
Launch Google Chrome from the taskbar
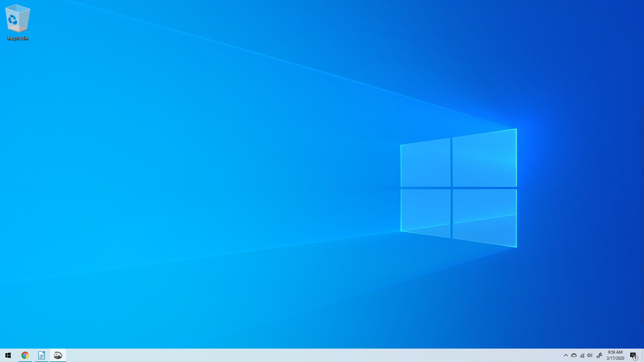click(x=25, y=355)
